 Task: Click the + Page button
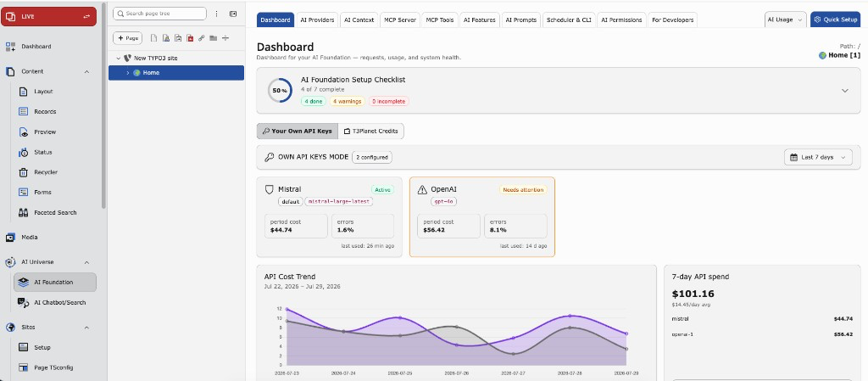coord(128,38)
